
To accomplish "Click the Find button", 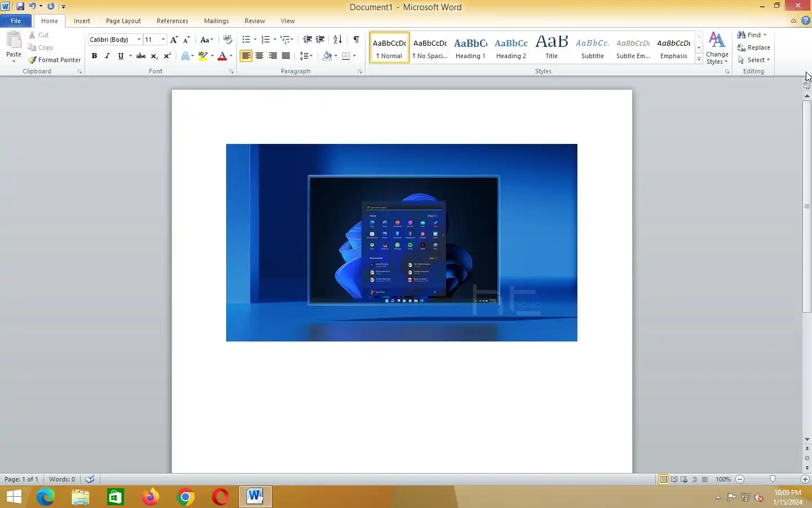I will point(752,35).
